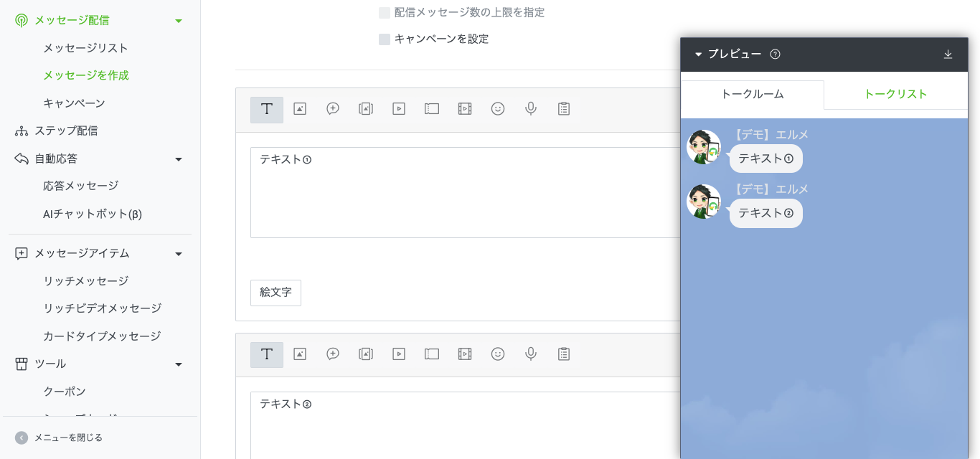Image resolution: width=980 pixels, height=459 pixels.
Task: Collapse the メッセージ配信 sidebar section
Action: tap(179, 21)
